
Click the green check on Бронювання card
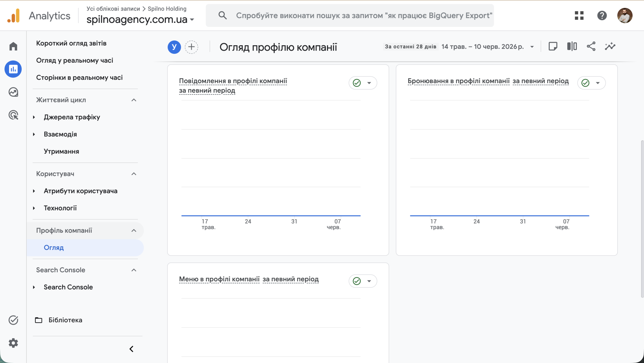(x=585, y=83)
